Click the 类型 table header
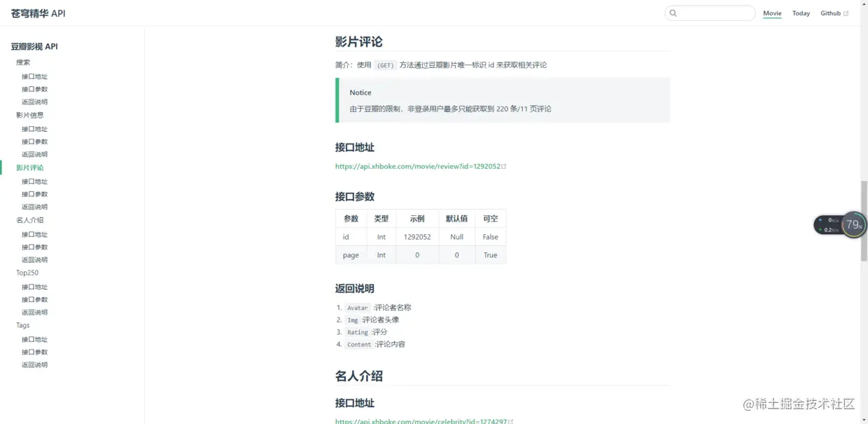Screen dimensions: 868x424 click(x=381, y=219)
